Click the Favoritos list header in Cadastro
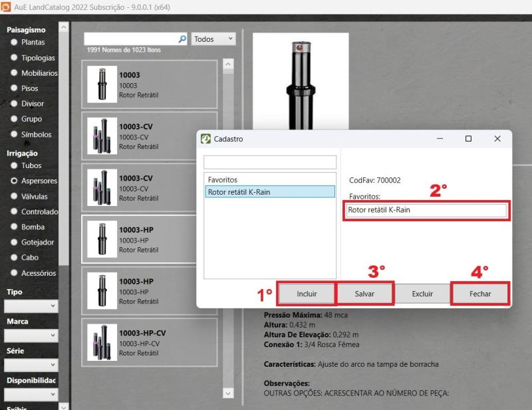532x410 pixels. coord(223,179)
